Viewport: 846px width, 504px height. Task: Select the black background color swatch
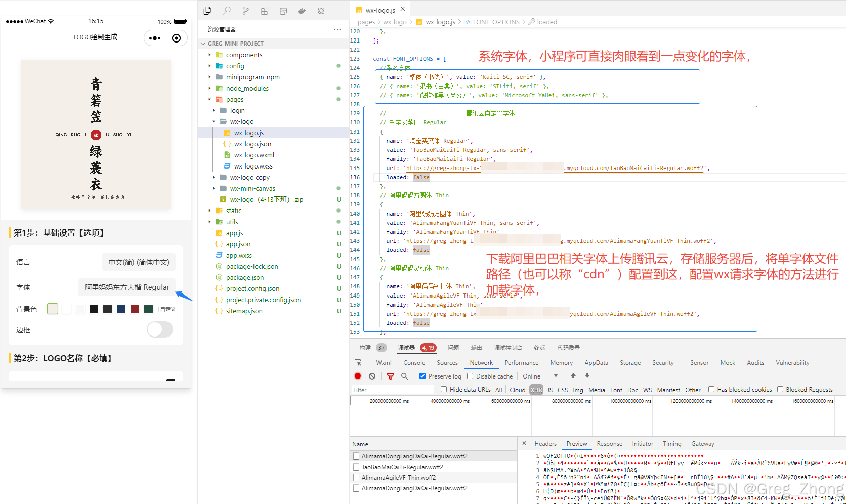94,309
